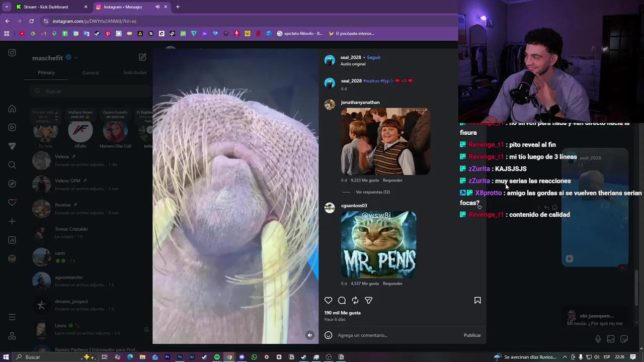Unmute the walrus video with the speaker icon
644x362 pixels.
310,335
